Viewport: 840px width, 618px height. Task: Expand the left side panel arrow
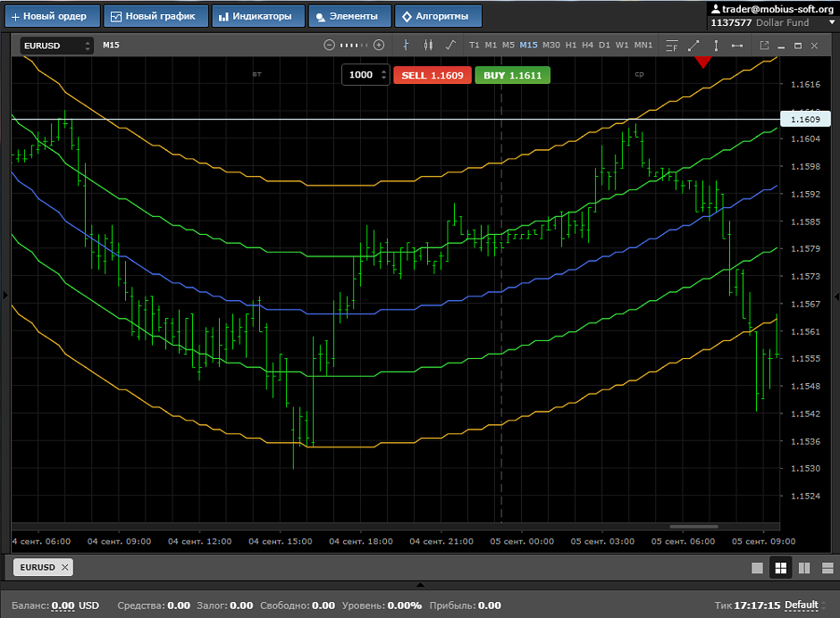(5, 295)
